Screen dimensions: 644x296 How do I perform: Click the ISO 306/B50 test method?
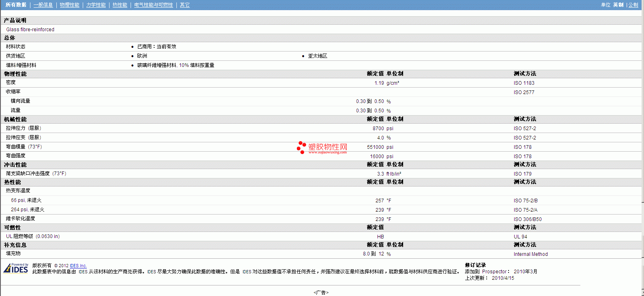[x=528, y=219]
